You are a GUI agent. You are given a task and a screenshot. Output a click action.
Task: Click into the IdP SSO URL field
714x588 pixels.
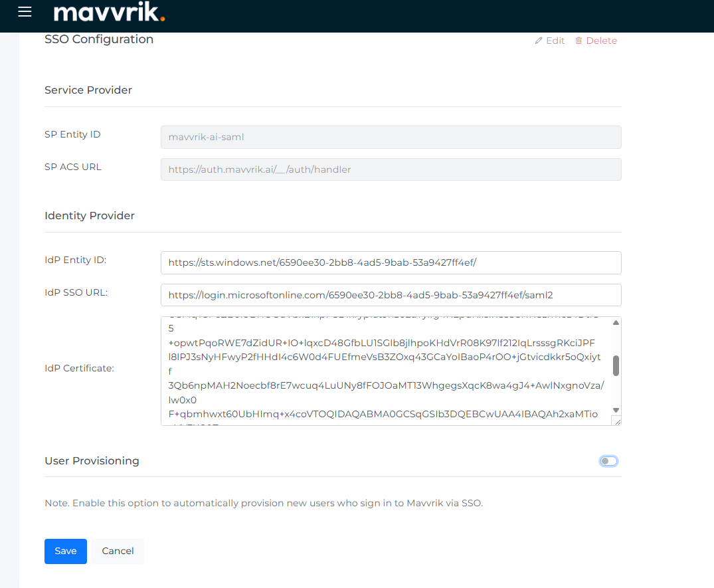tap(391, 295)
